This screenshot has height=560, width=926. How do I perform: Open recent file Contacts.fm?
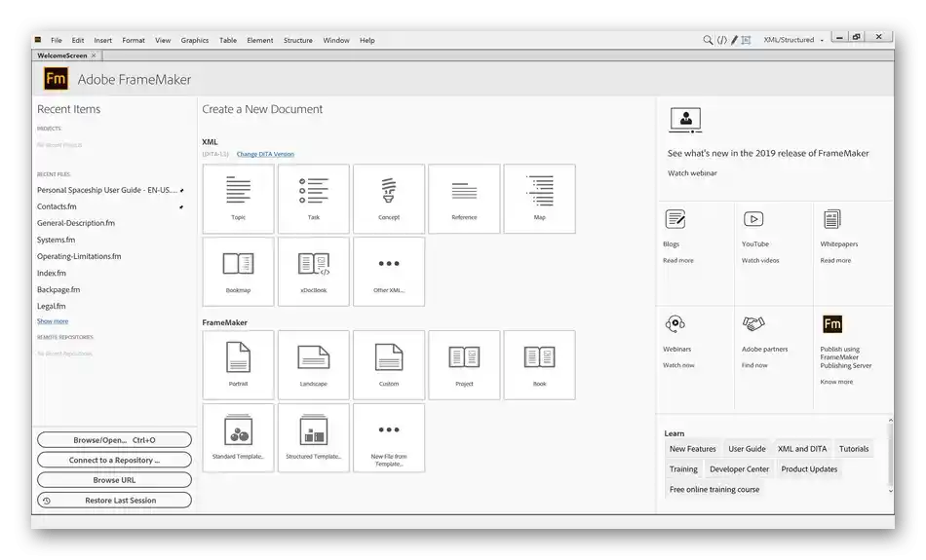[57, 206]
